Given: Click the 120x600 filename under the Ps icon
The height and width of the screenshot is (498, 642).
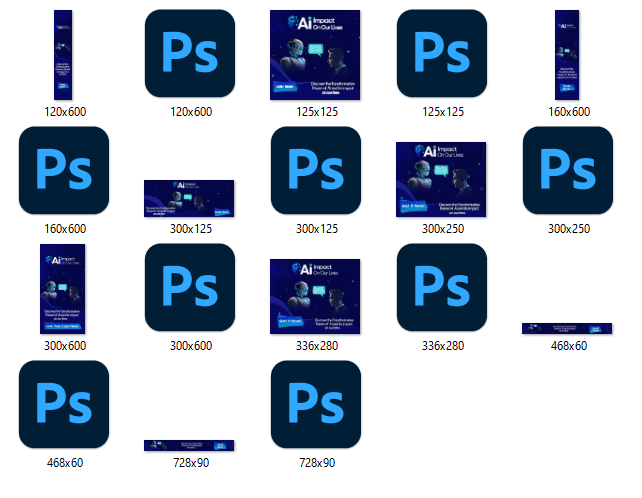Looking at the screenshot, I should point(191,112).
